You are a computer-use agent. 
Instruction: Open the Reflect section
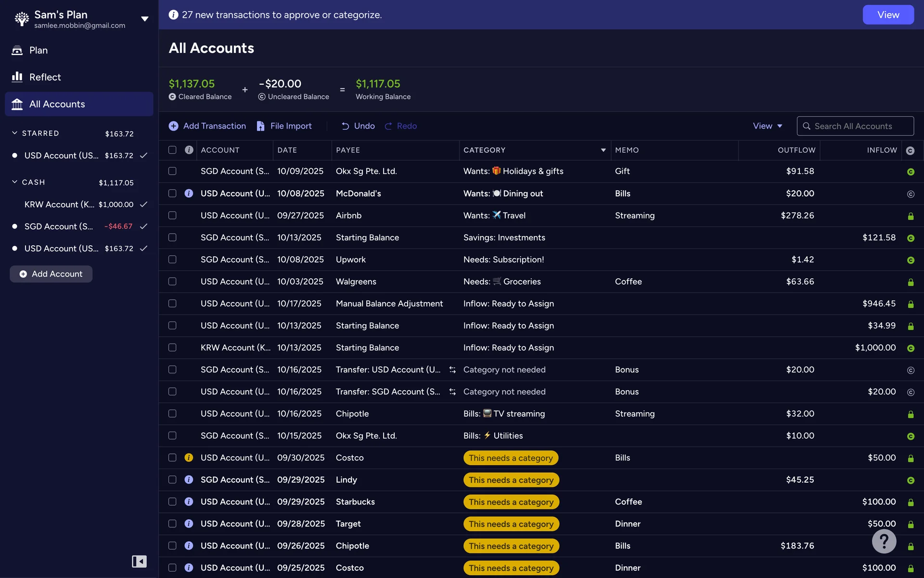(45, 77)
